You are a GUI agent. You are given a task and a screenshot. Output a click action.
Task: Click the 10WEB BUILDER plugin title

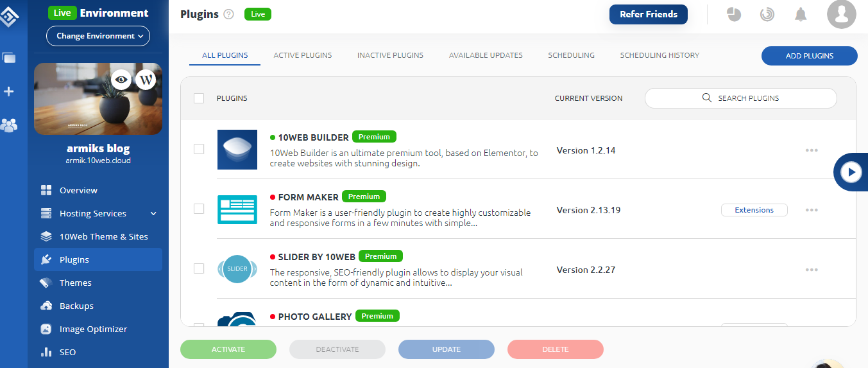(313, 137)
